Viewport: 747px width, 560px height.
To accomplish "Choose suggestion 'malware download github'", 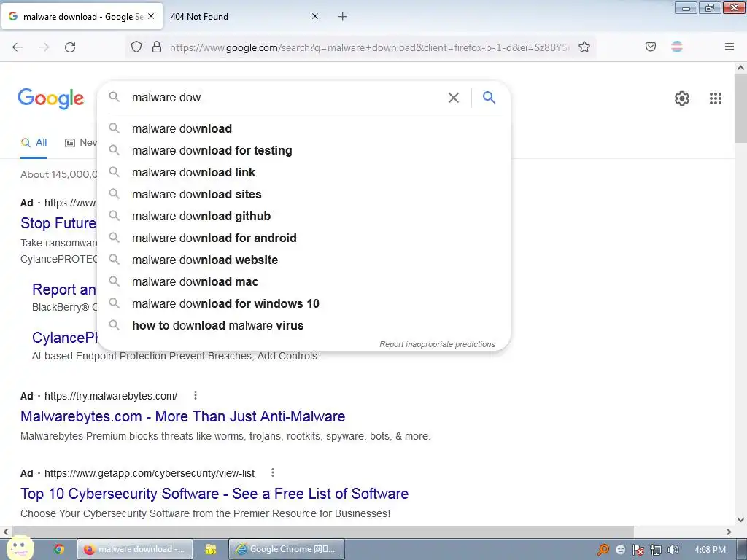I will tap(303, 216).
